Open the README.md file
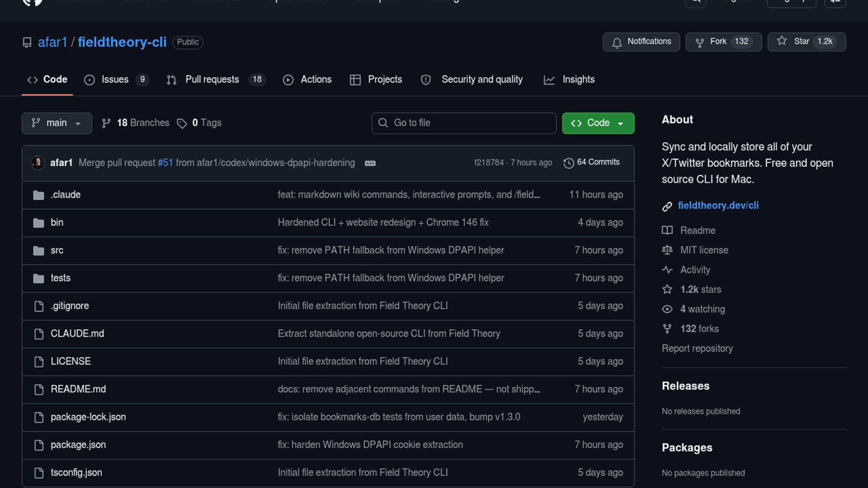 tap(78, 389)
